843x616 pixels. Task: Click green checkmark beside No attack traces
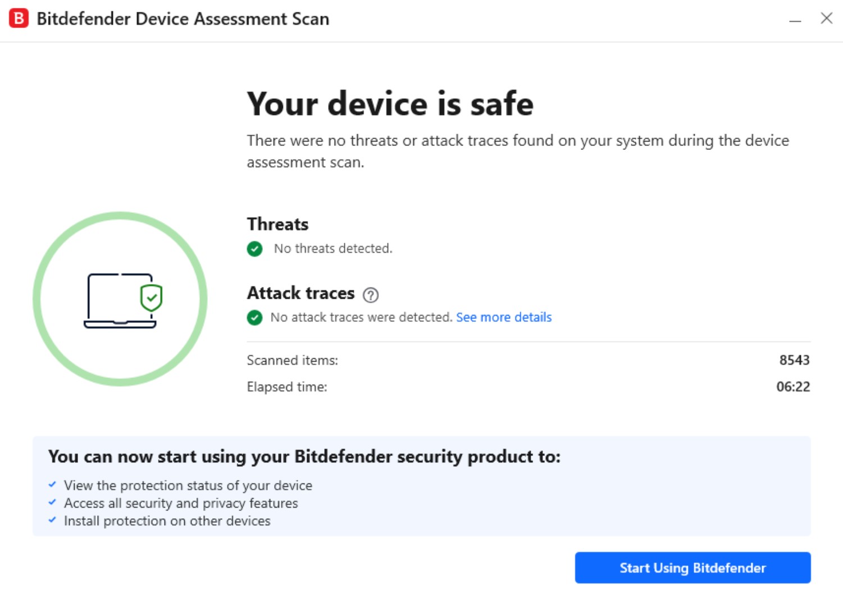[254, 318]
